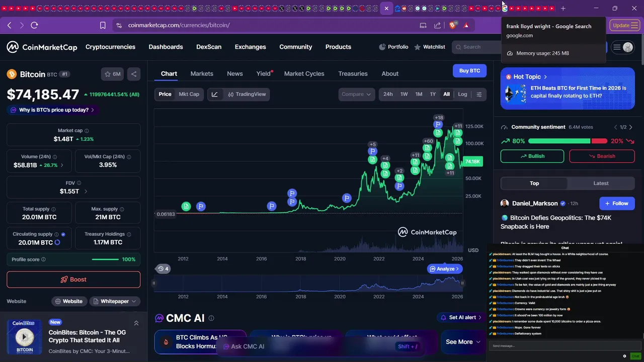Click FDV info icon
644x362 pixels.
(79, 183)
